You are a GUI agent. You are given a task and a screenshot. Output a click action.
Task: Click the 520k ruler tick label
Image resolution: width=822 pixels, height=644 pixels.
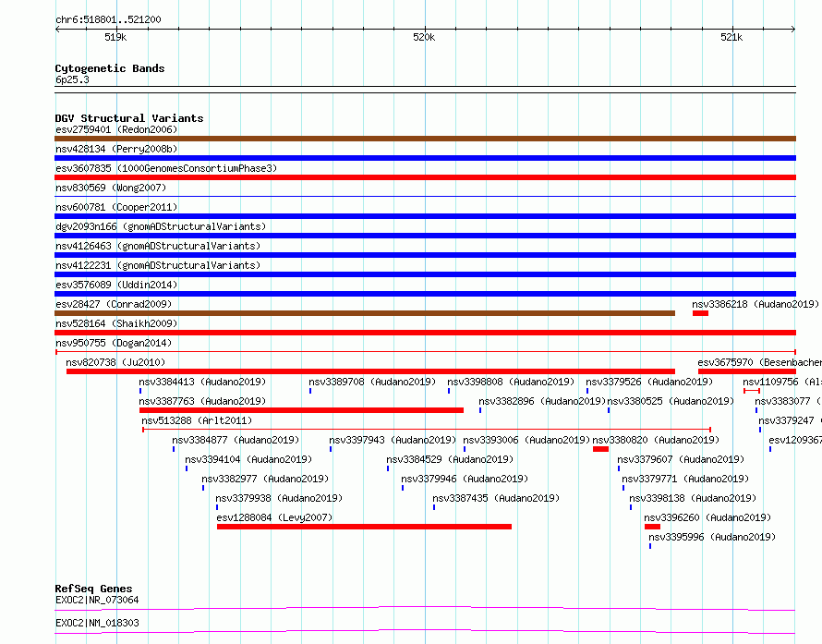[424, 37]
